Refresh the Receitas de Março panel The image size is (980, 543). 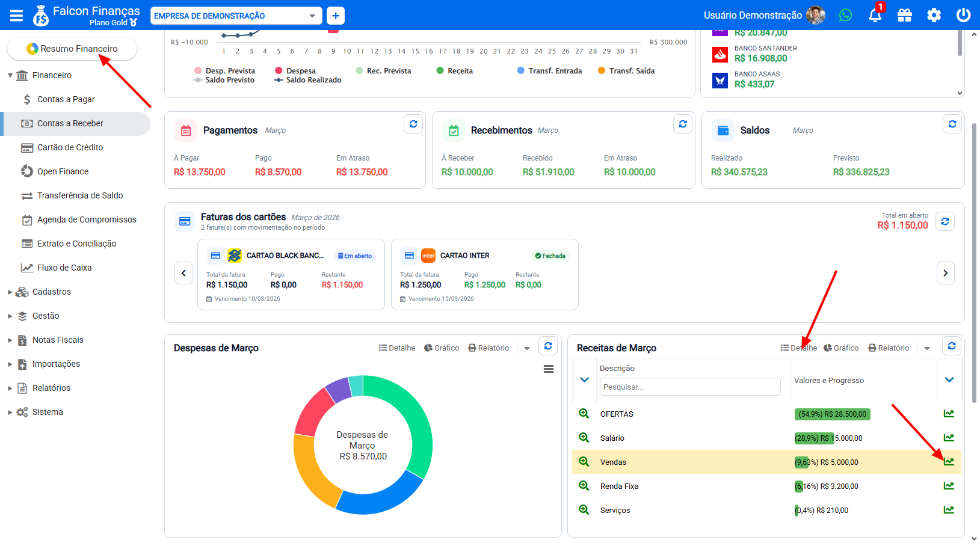point(952,346)
